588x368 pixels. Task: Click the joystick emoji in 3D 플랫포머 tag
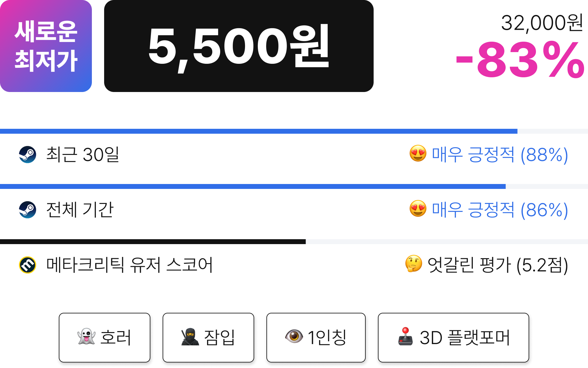405,336
